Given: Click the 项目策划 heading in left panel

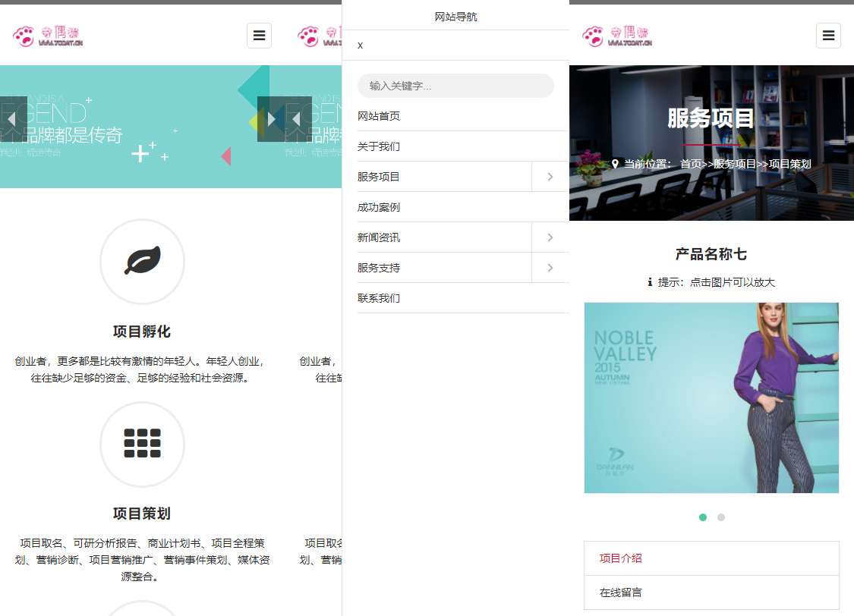Looking at the screenshot, I should pyautogui.click(x=142, y=513).
